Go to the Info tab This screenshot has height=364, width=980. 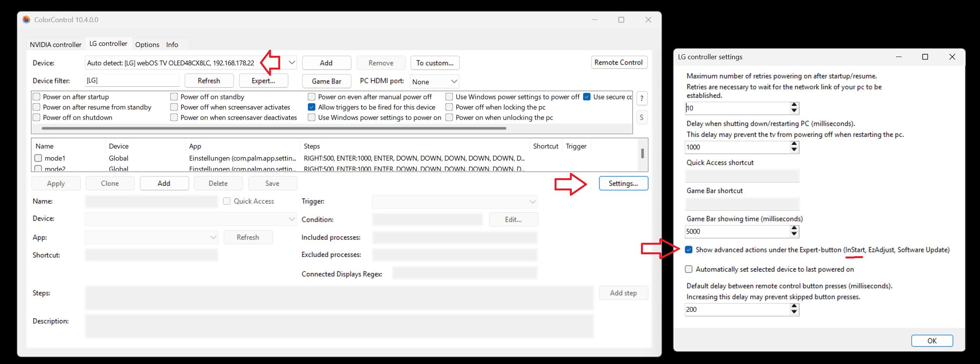(x=172, y=45)
